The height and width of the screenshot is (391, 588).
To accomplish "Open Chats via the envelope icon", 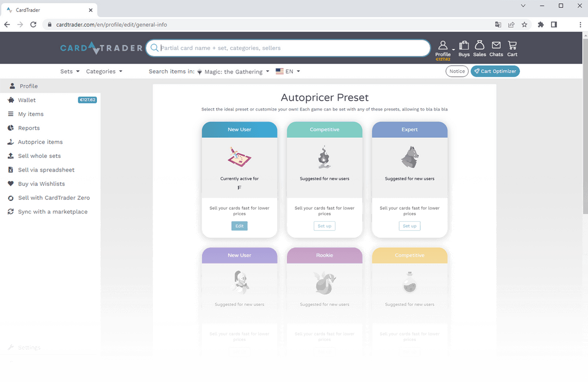I will [x=496, y=45].
